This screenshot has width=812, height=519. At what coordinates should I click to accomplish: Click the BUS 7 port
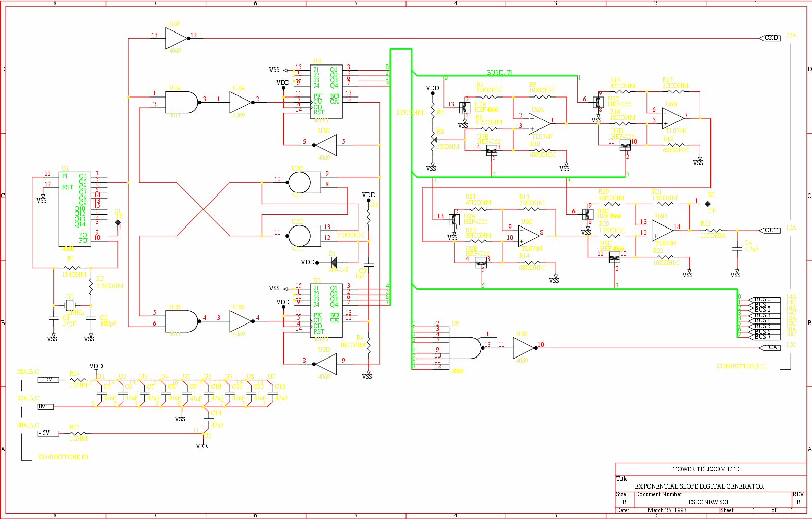pos(764,337)
